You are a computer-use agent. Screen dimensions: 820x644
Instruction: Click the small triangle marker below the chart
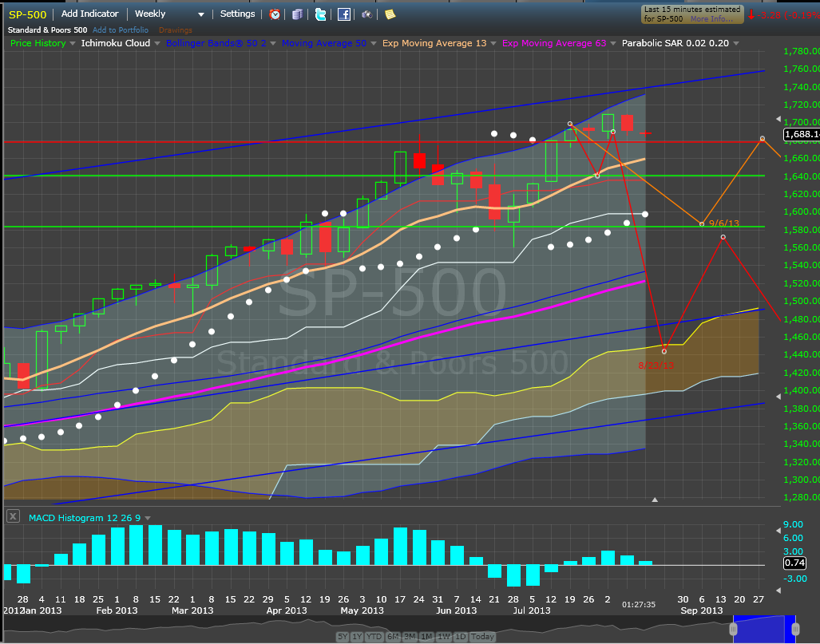point(655,500)
